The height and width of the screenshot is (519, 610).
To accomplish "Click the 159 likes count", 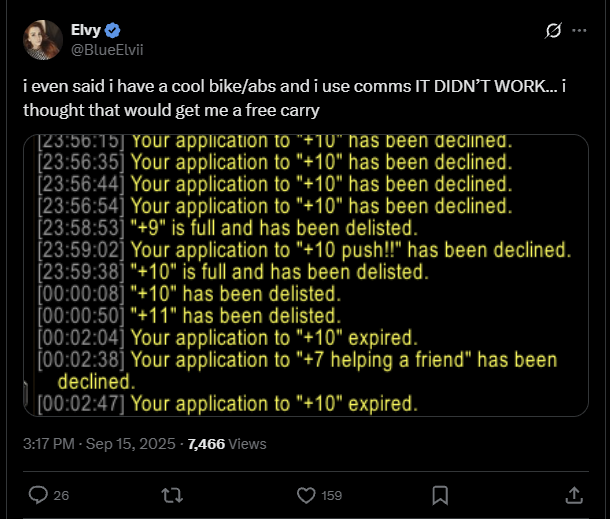I will click(x=331, y=496).
